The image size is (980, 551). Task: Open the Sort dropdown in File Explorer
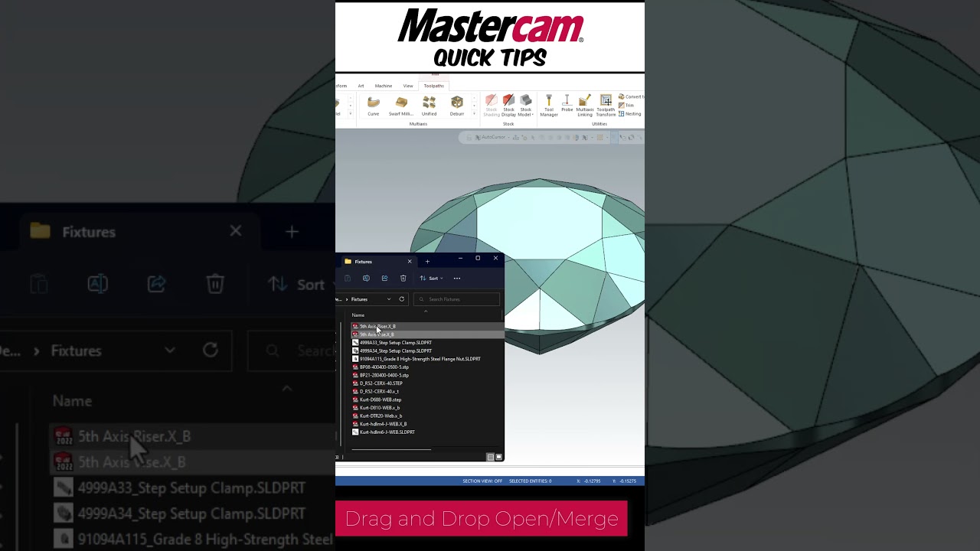click(432, 279)
